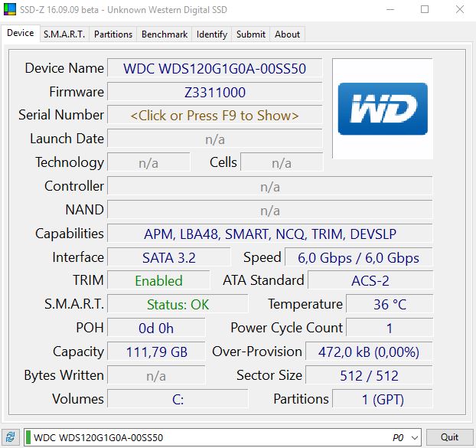Click interface value SATA 3.2
The height and width of the screenshot is (448, 476).
point(169,257)
